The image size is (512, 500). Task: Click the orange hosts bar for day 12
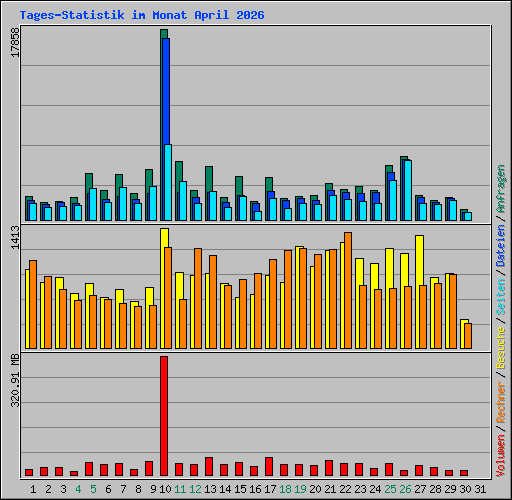click(198, 298)
